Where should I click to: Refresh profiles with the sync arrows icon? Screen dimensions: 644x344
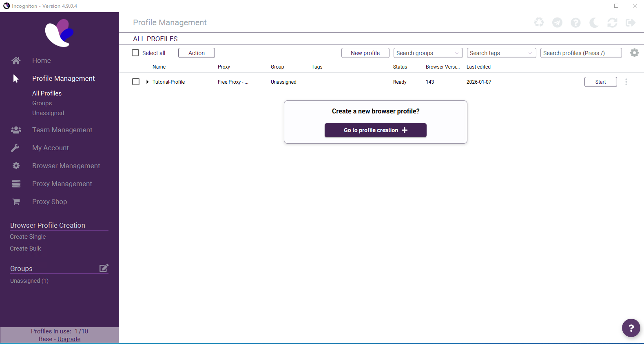point(612,22)
